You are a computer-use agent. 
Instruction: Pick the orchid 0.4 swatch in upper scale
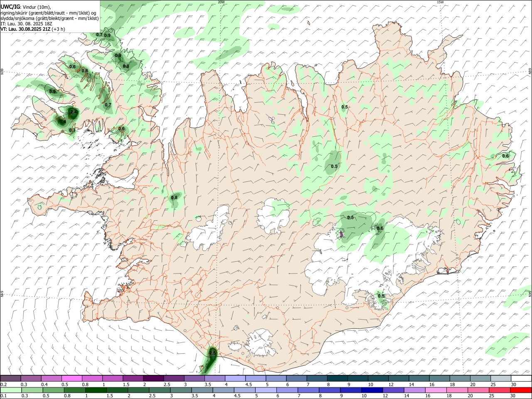[52, 378]
